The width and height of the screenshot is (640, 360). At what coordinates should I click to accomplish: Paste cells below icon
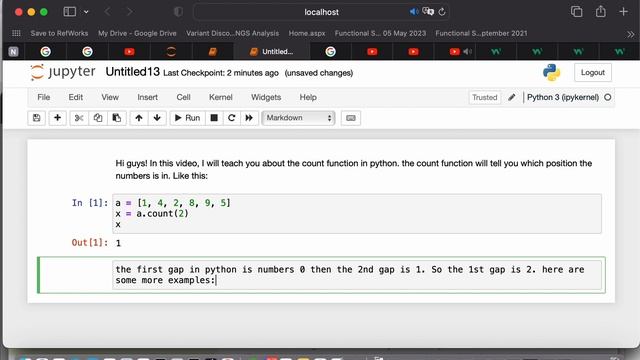117,118
